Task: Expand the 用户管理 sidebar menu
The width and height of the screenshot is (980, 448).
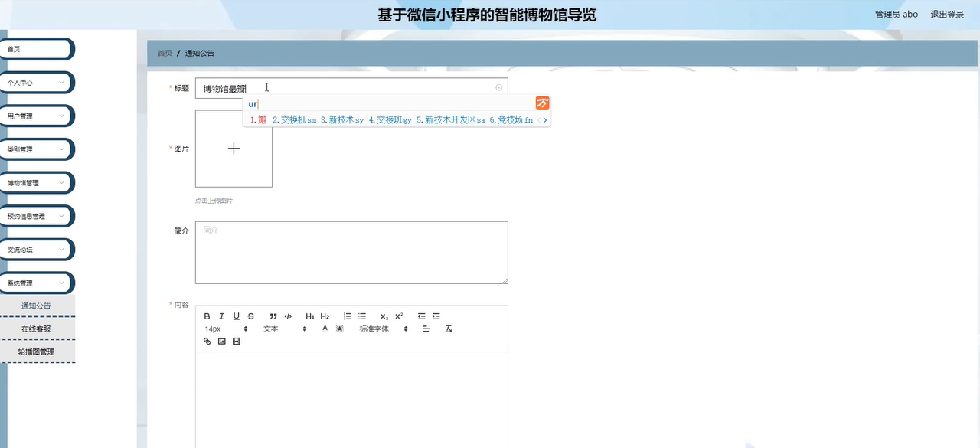Action: coord(37,116)
